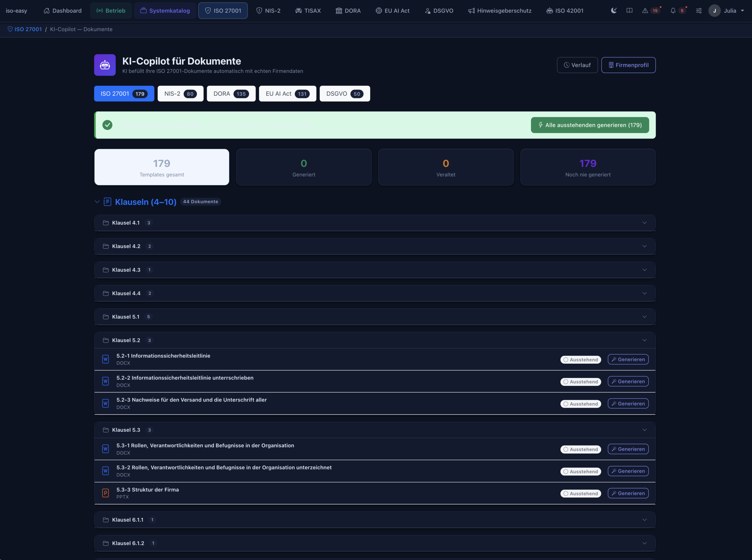Click the PPTX icon for 5.3-3 Struktur der Firma
This screenshot has width=752, height=560.
[105, 493]
